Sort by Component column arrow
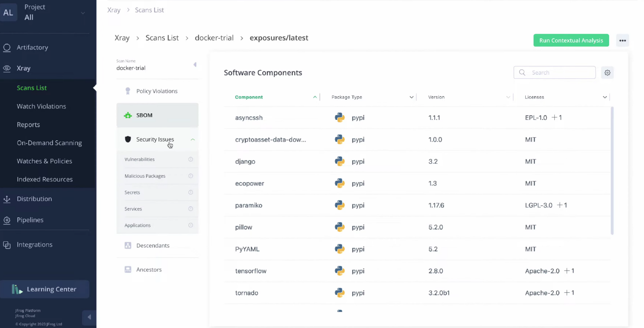This screenshot has width=644, height=328. pyautogui.click(x=315, y=97)
